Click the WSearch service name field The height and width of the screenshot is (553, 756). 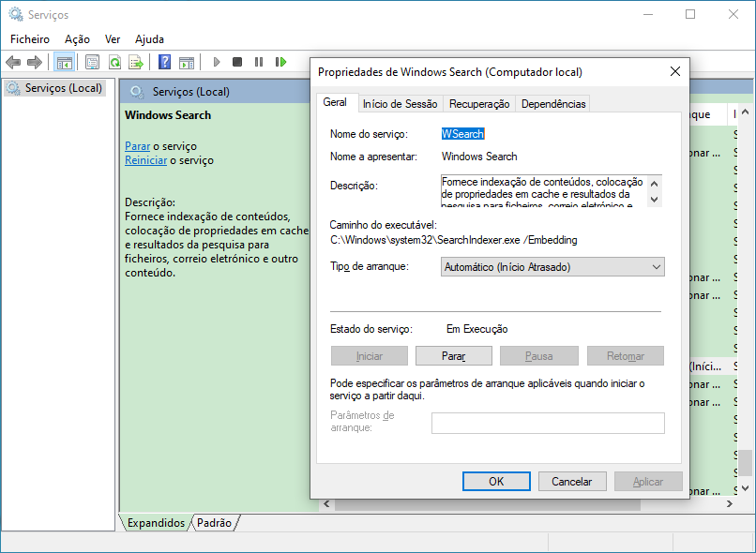pos(462,134)
